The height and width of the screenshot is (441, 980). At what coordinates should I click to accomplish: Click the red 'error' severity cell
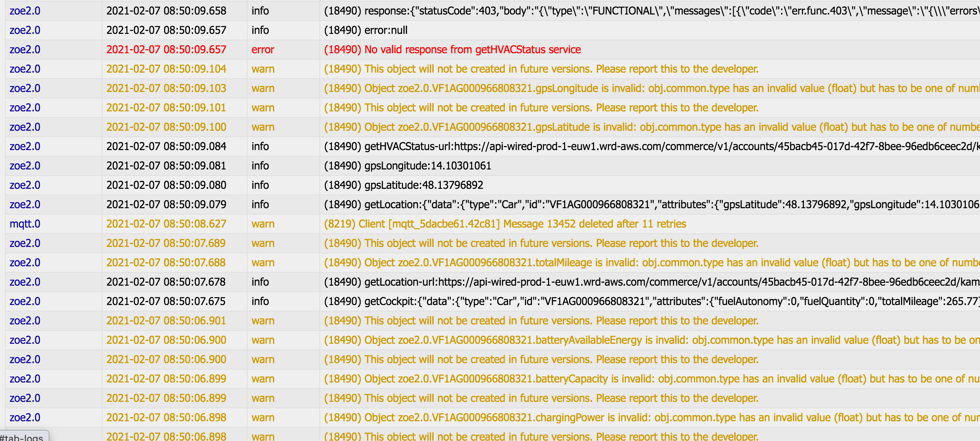[263, 50]
